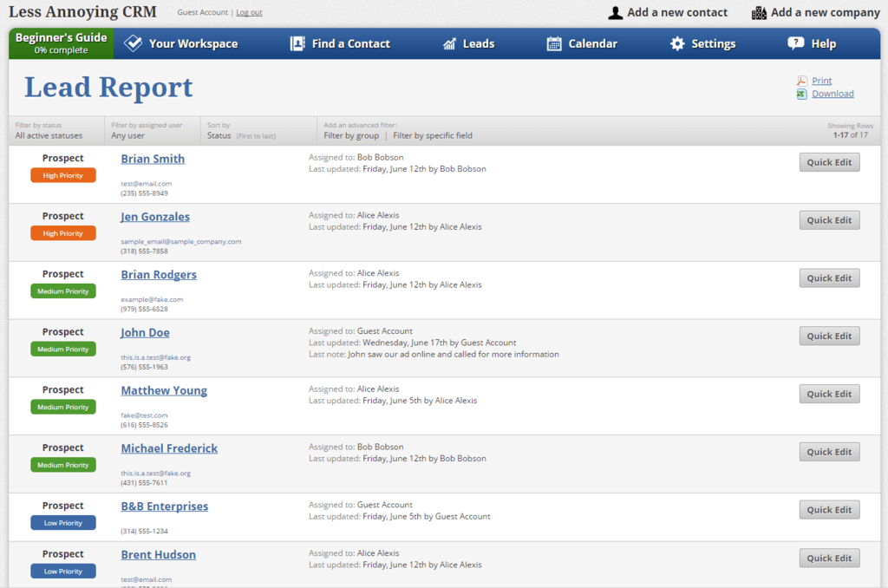
Task: Click the contact card icon on Find a Contact
Action: pos(298,42)
